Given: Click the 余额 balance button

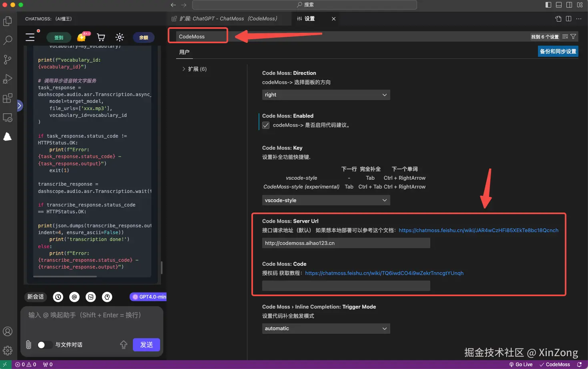Looking at the screenshot, I should point(144,38).
